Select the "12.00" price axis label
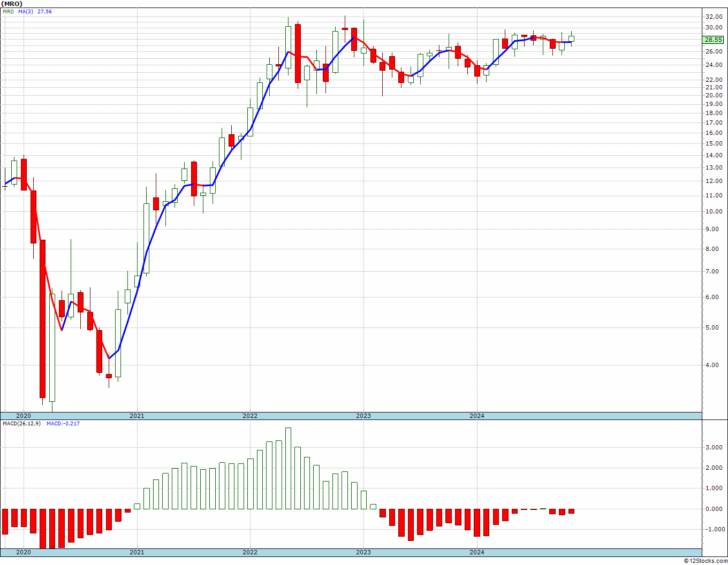 pos(713,181)
